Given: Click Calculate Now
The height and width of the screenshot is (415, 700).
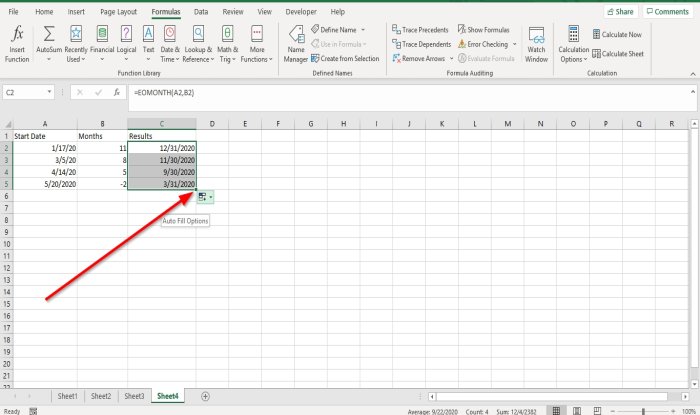Looking at the screenshot, I should 617,34.
